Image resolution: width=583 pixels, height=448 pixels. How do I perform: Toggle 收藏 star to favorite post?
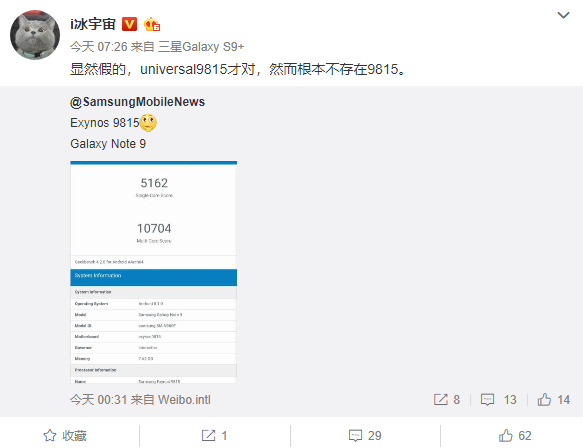point(65,435)
